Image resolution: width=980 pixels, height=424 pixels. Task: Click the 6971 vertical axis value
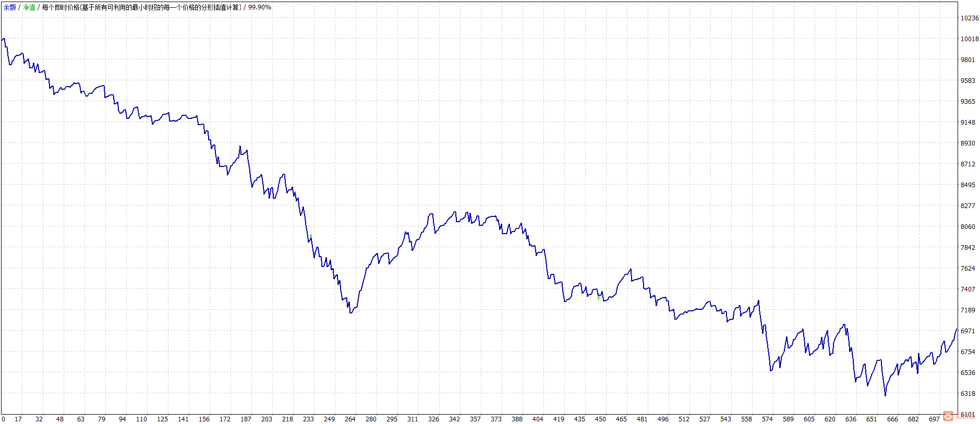[x=968, y=331]
